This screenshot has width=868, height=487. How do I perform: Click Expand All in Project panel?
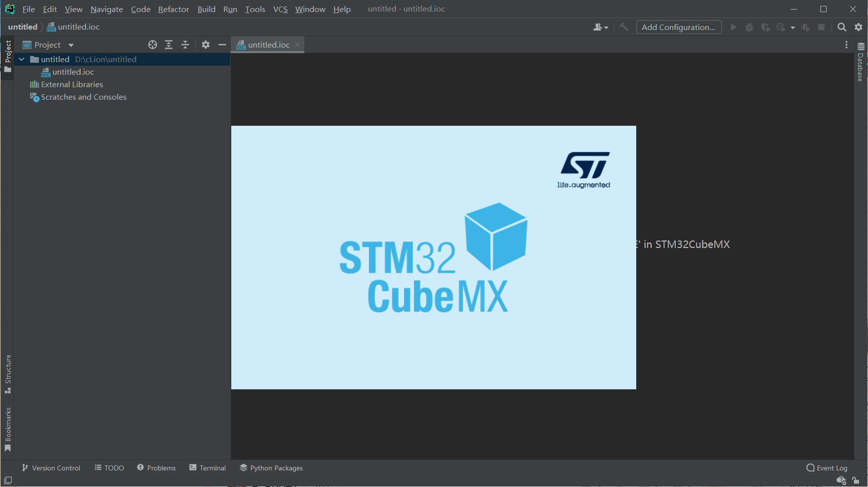169,45
